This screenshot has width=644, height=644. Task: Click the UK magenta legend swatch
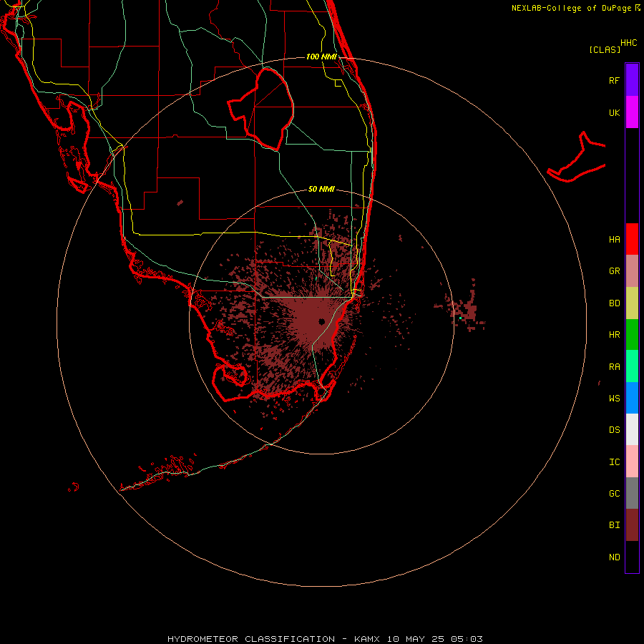(x=632, y=112)
